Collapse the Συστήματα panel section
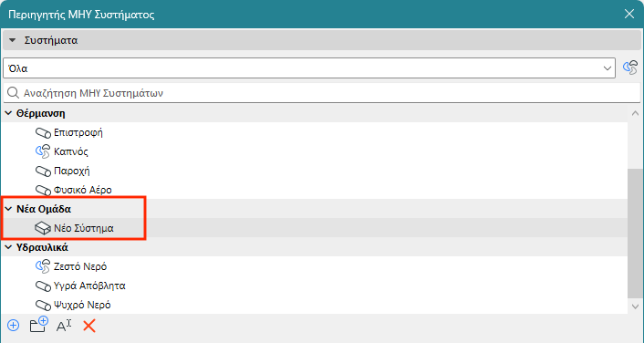This screenshot has height=343, width=644. [x=13, y=40]
